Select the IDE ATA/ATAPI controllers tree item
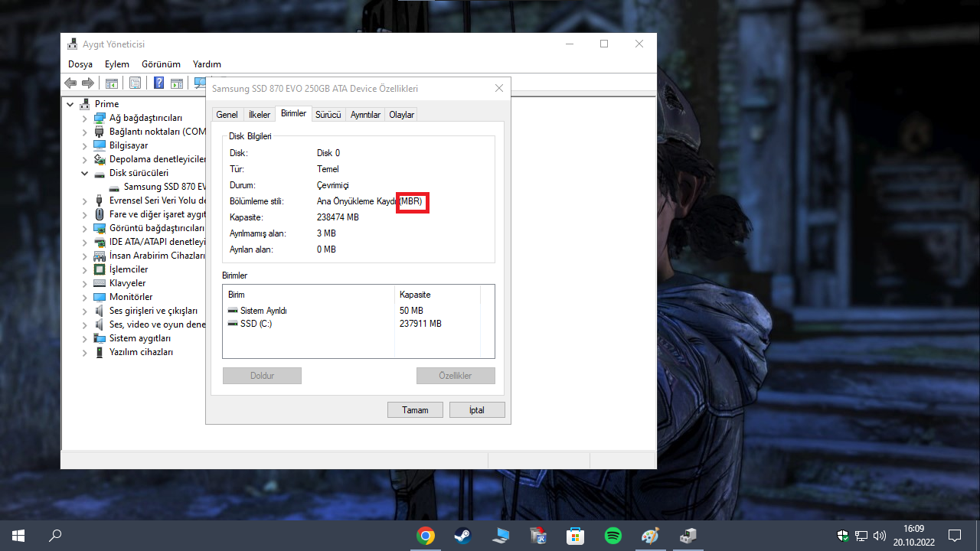The height and width of the screenshot is (551, 980). [x=158, y=242]
